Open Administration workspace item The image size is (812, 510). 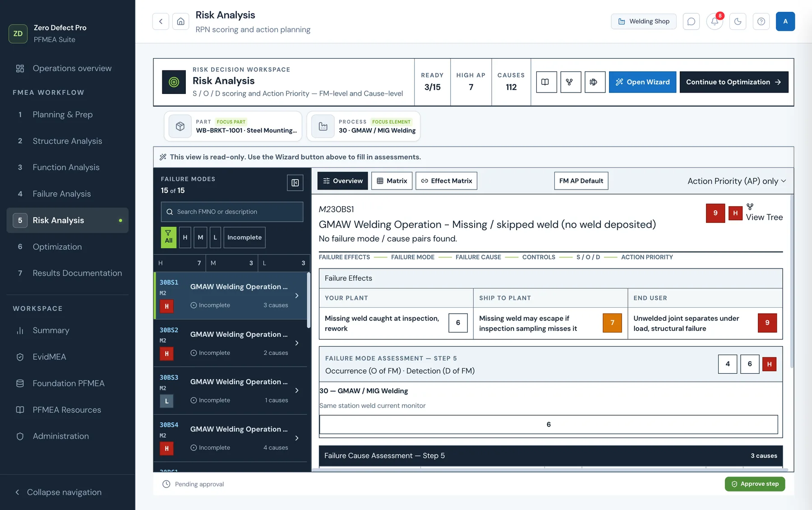pos(68,436)
